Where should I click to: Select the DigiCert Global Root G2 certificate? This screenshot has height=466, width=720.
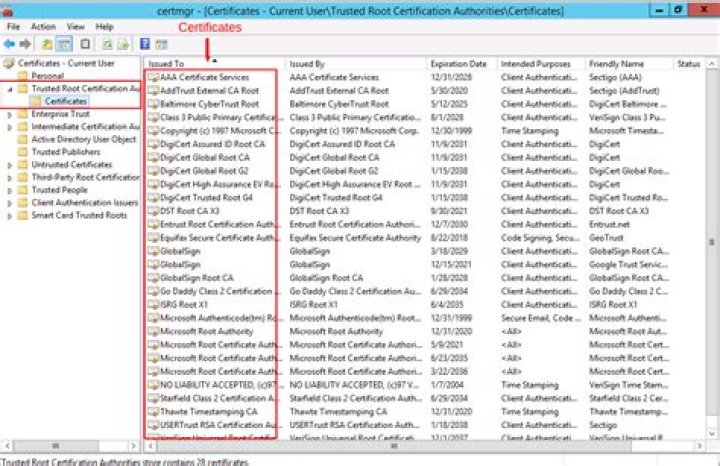coord(204,171)
